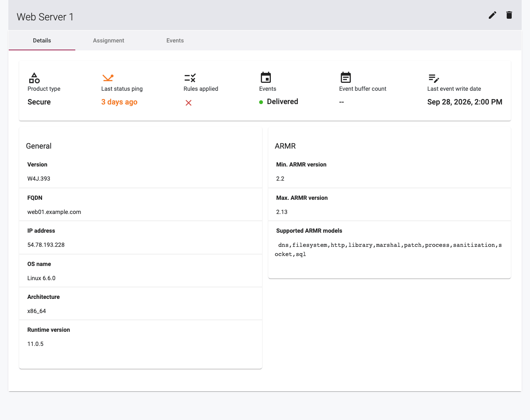Click the OS name value Linux 6.6.0
Viewport: 530px width, 420px height.
point(41,278)
